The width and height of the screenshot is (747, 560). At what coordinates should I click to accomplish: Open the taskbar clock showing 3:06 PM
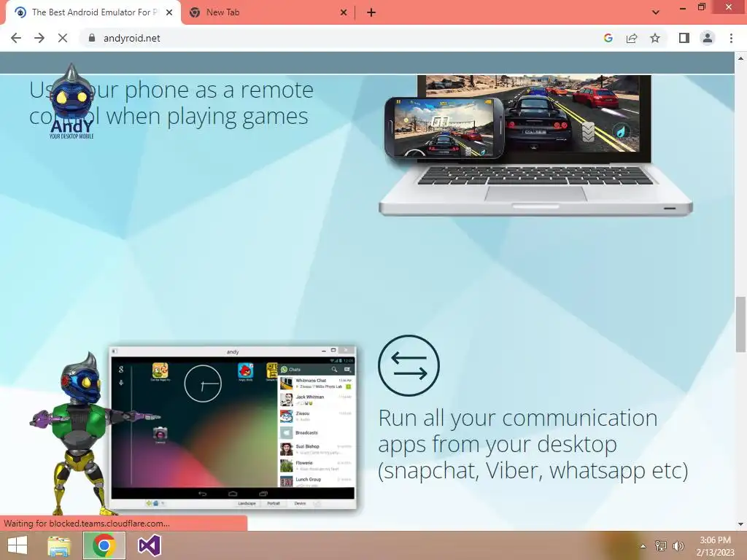pos(715,546)
